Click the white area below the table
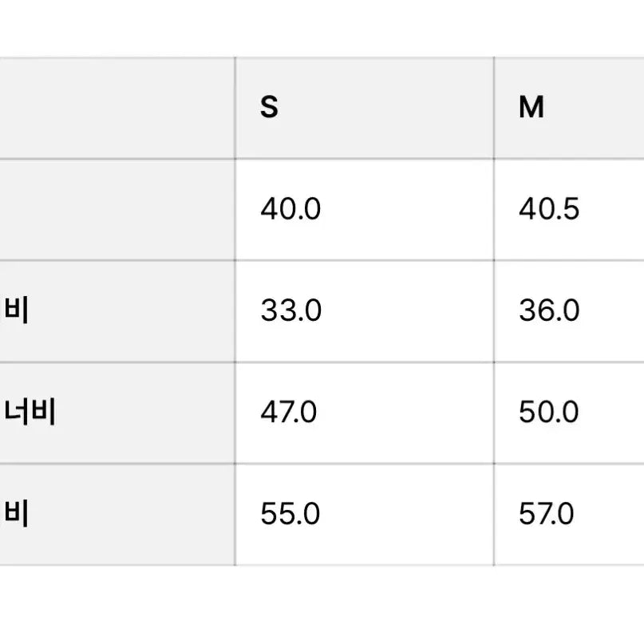The height and width of the screenshot is (644, 644). [x=319, y=605]
